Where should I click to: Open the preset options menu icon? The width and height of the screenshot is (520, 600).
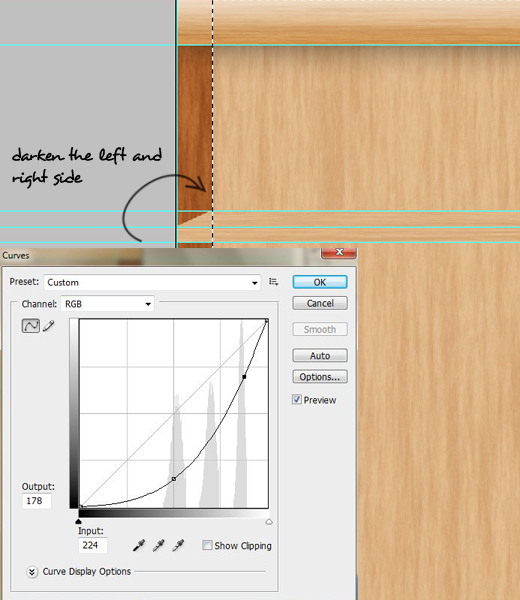tap(273, 282)
